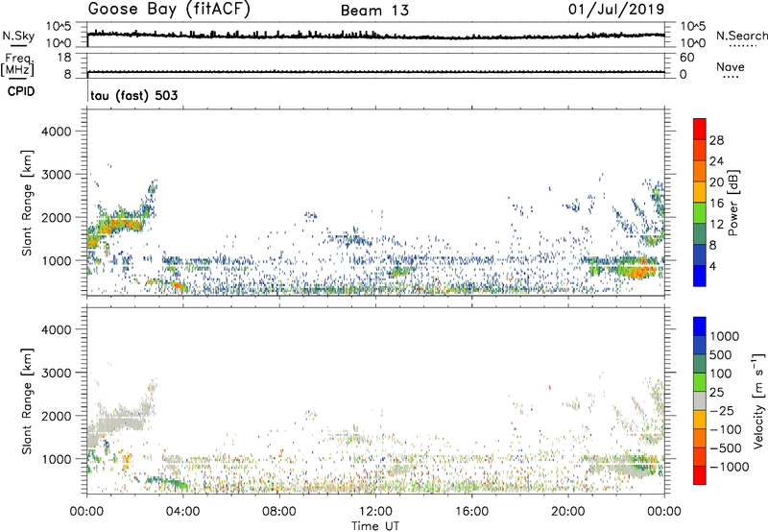This screenshot has height=532, width=768.
Task: Click the 'Time UT' axis title
Action: [x=375, y=526]
